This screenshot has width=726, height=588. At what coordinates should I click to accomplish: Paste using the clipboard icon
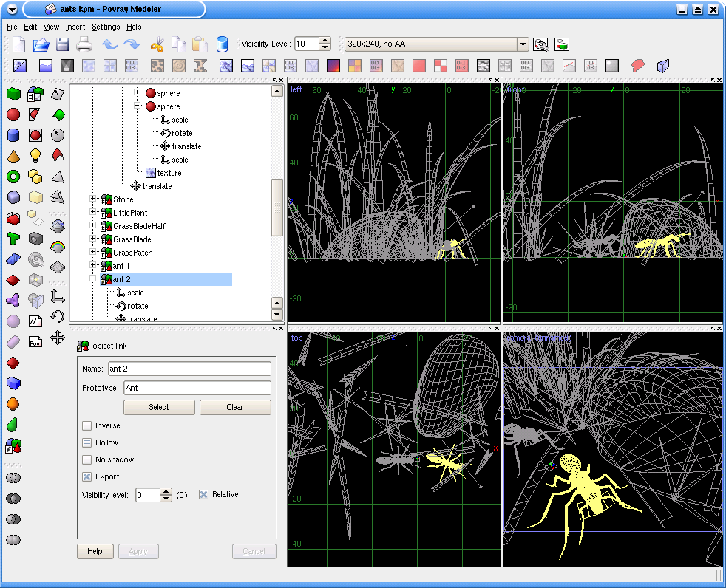200,44
